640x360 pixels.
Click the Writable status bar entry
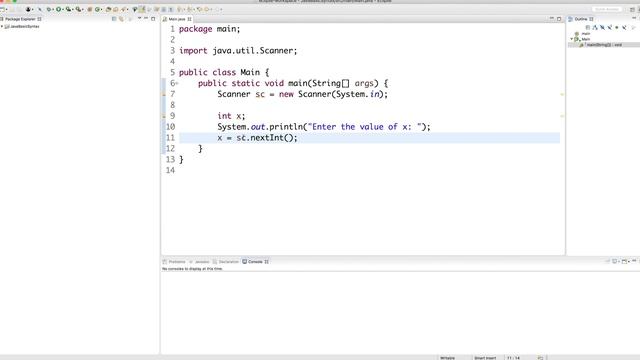447,358
